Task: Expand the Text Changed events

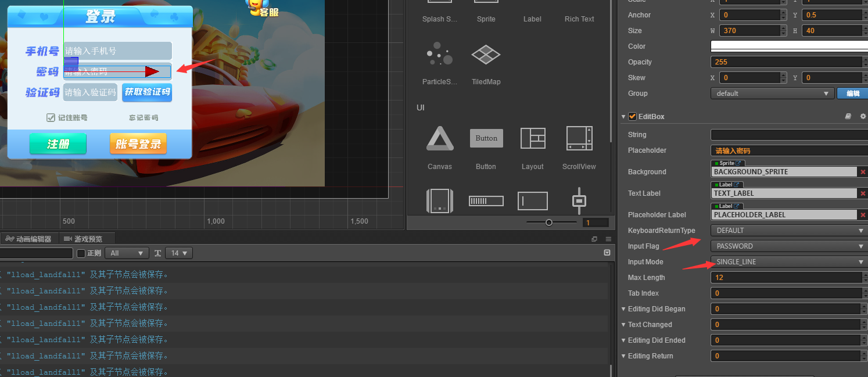Action: pyautogui.click(x=623, y=325)
